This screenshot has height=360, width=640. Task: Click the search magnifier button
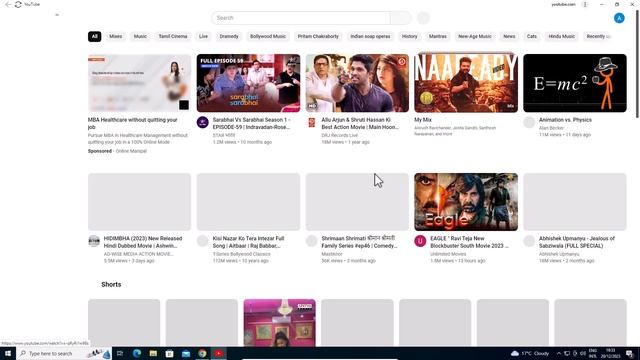tap(400, 18)
